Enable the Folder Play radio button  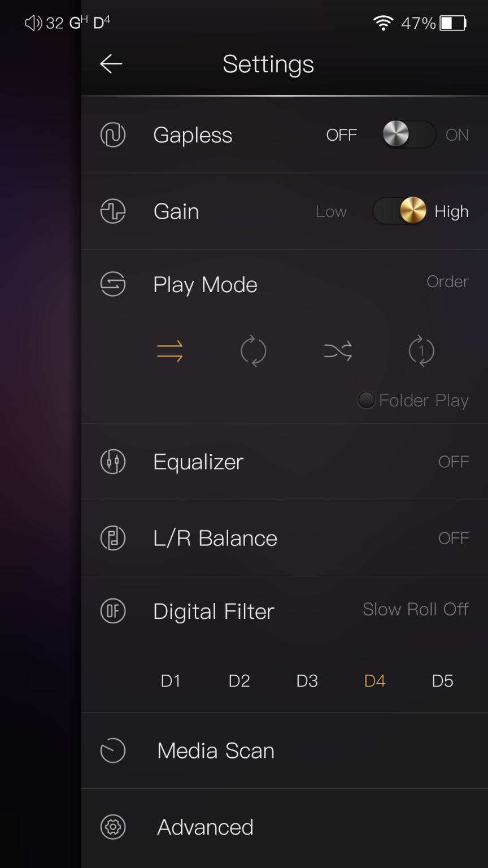point(367,400)
